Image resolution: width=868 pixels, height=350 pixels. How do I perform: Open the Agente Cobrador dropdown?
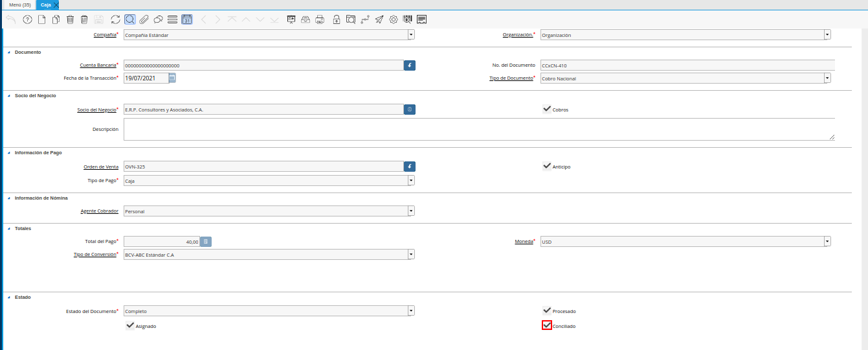pyautogui.click(x=411, y=211)
